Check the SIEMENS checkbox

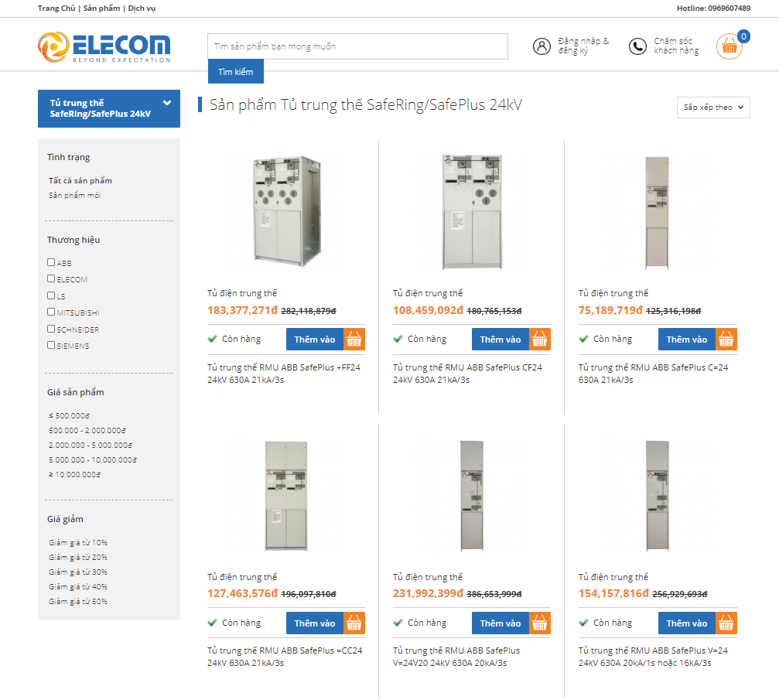(52, 346)
